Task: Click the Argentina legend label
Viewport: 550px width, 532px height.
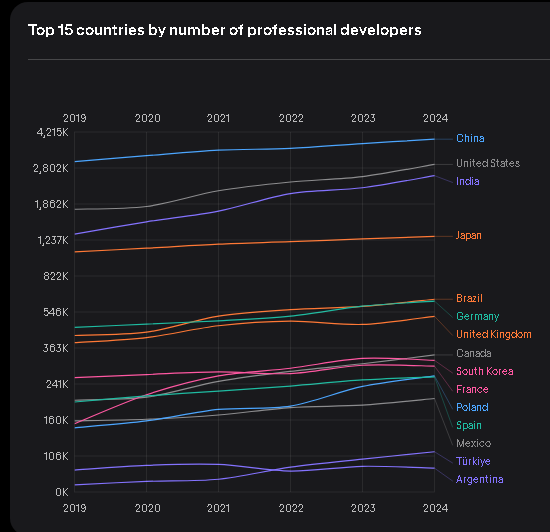Action: [479, 479]
